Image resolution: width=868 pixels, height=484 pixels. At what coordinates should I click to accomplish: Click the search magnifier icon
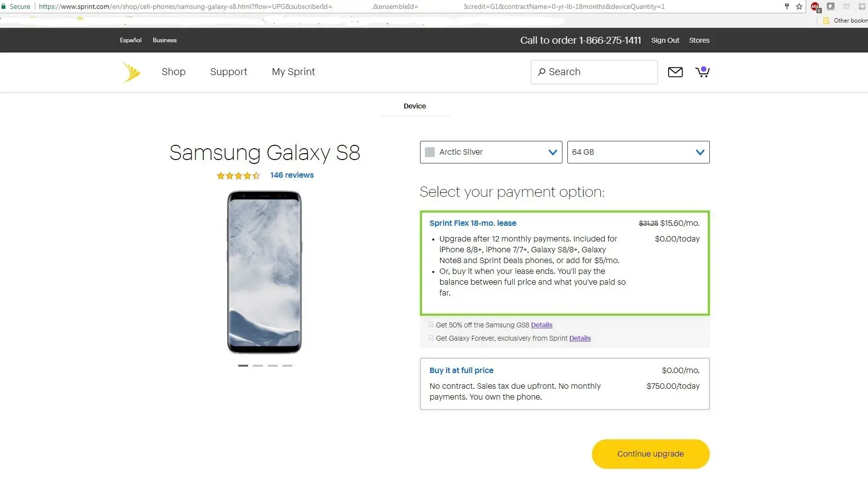(x=541, y=72)
